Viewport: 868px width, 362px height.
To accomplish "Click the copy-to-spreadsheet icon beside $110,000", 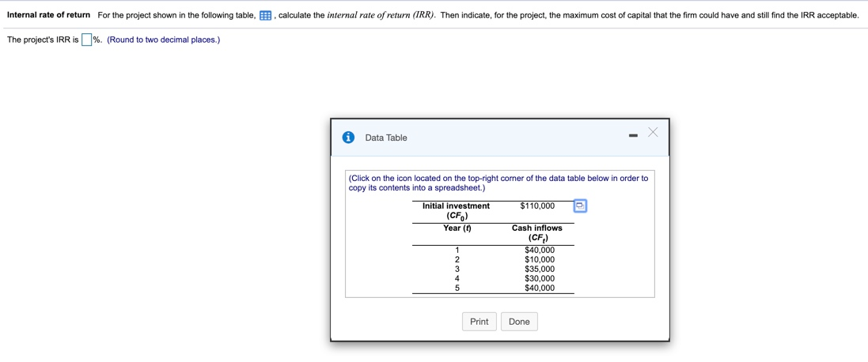I will click(579, 206).
